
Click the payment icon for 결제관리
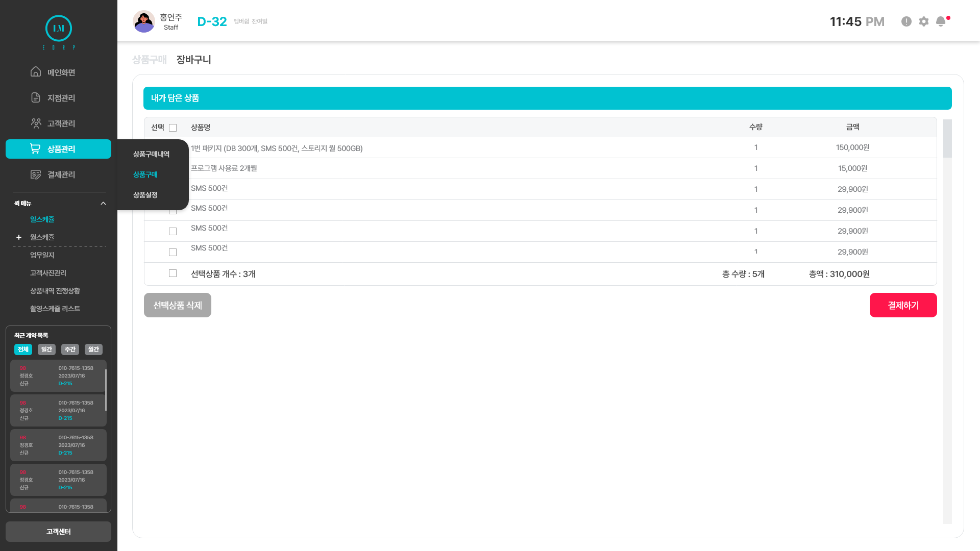36,174
